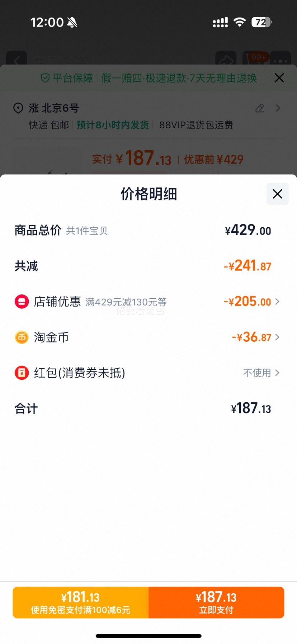Pay ¥187.13 with 立即支付 button
The width and height of the screenshot is (297, 644).
click(x=216, y=602)
